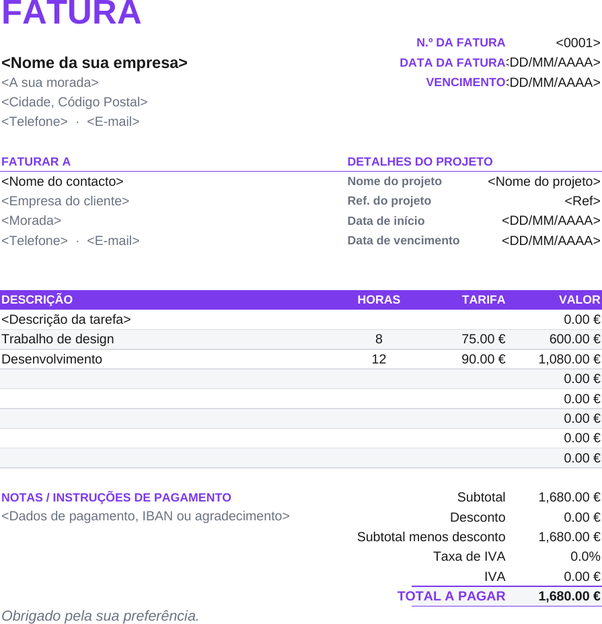The height and width of the screenshot is (624, 602).
Task: Click the Nome do projeto label
Action: click(394, 181)
